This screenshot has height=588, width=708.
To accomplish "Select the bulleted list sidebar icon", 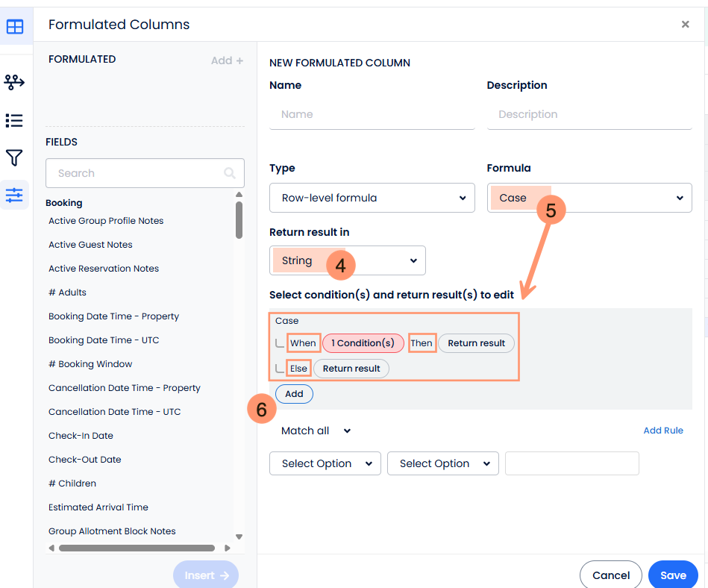I will pyautogui.click(x=14, y=120).
